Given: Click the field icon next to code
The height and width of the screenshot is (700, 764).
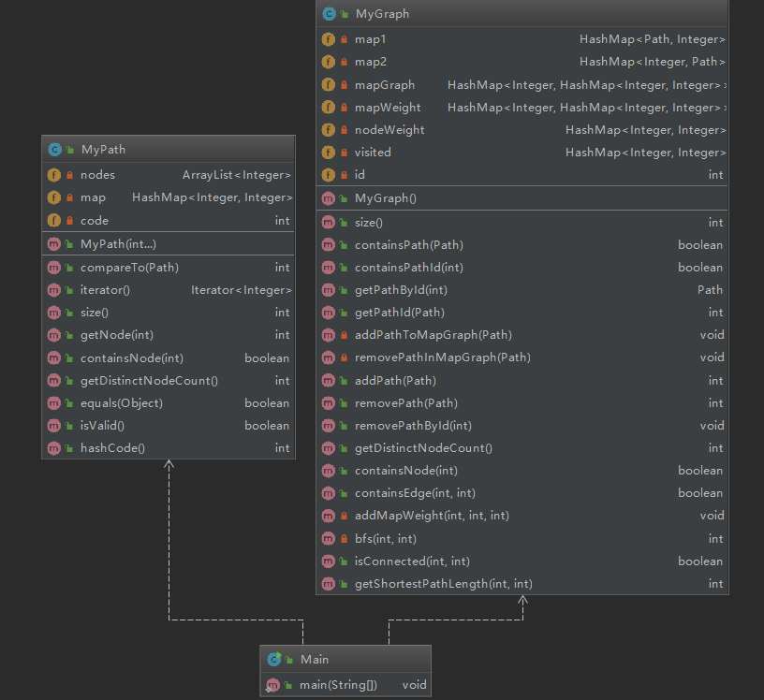Looking at the screenshot, I should tap(54, 221).
